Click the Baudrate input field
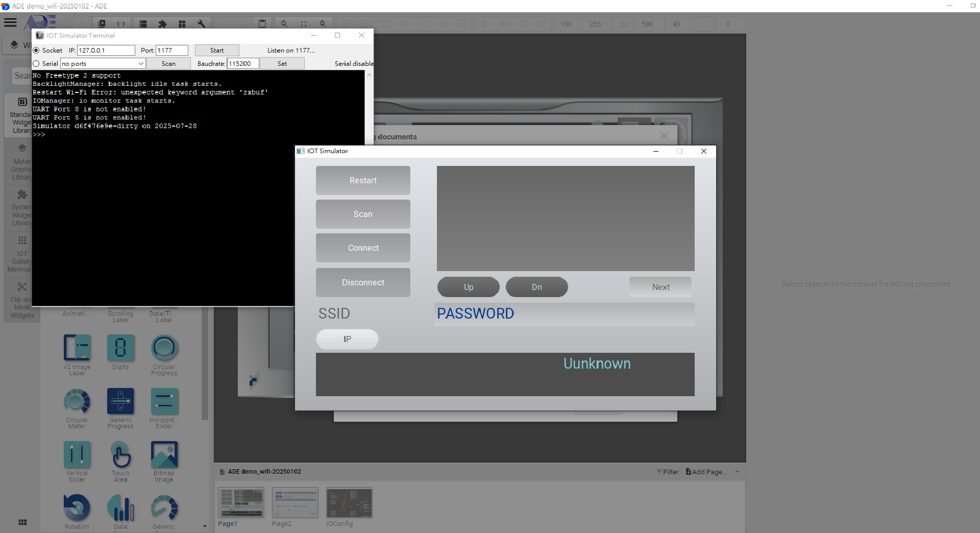 [243, 64]
